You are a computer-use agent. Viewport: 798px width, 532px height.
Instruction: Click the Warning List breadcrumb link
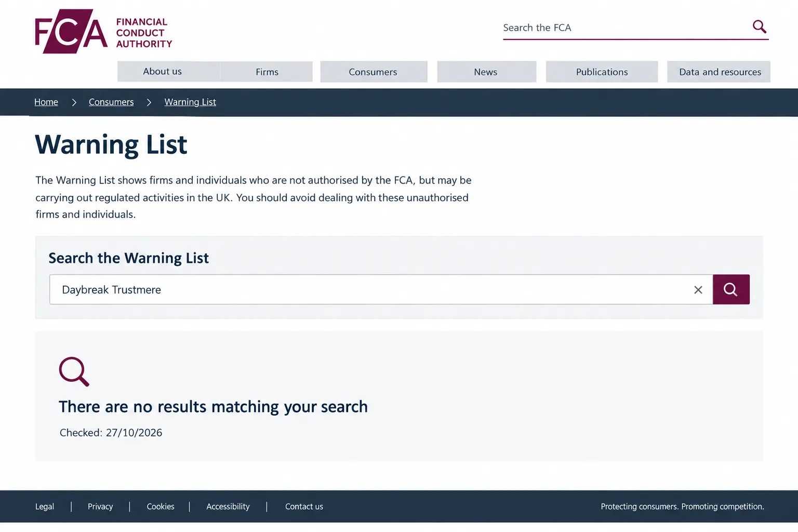190,102
